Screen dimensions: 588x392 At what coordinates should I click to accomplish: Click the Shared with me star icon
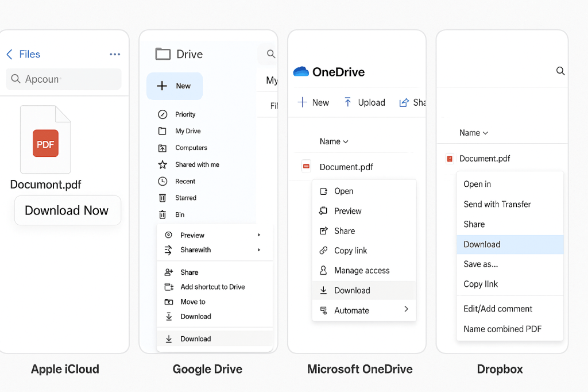(163, 164)
